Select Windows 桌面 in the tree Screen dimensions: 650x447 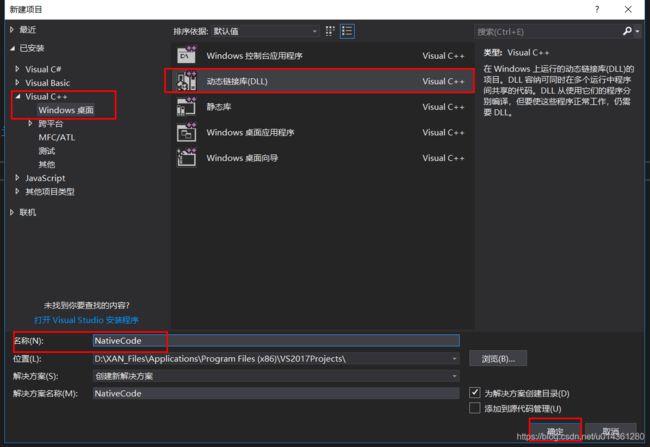[x=66, y=110]
